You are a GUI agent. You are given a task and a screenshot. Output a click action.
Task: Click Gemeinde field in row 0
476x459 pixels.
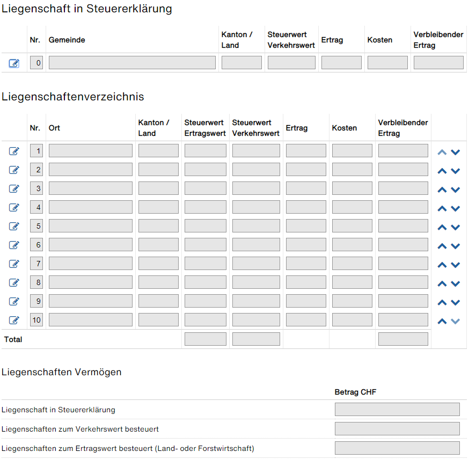[132, 62]
